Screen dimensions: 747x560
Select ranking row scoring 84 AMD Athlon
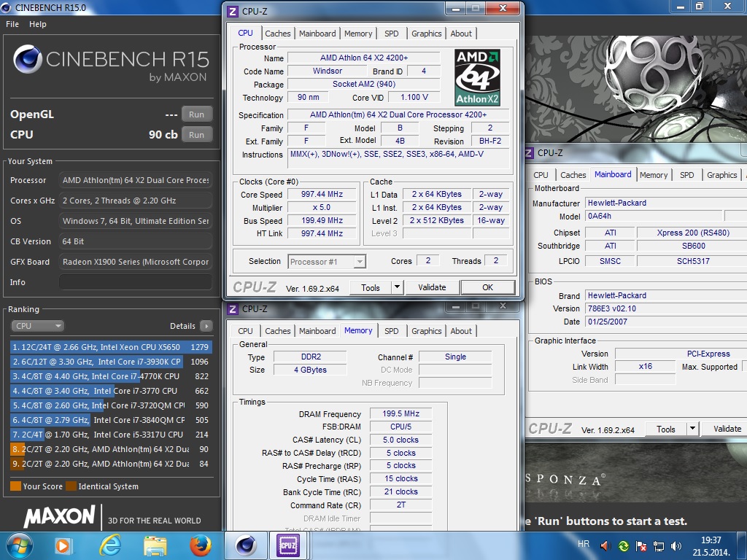pyautogui.click(x=111, y=464)
